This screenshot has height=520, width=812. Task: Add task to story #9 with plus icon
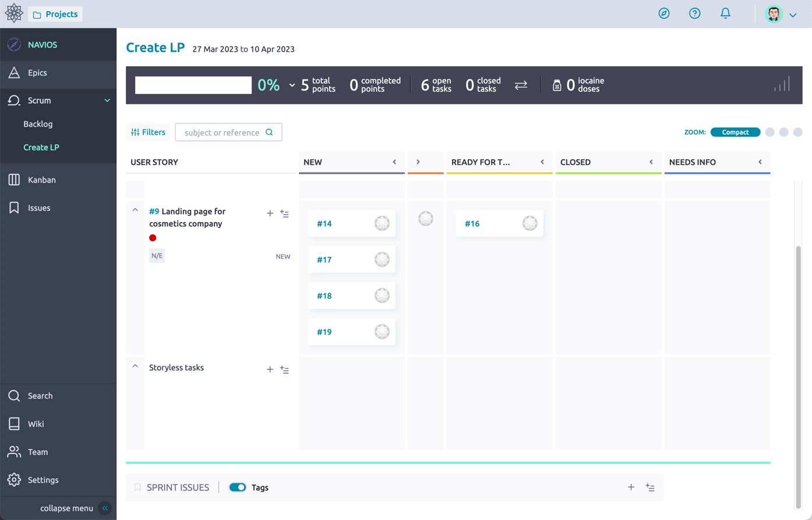point(270,213)
